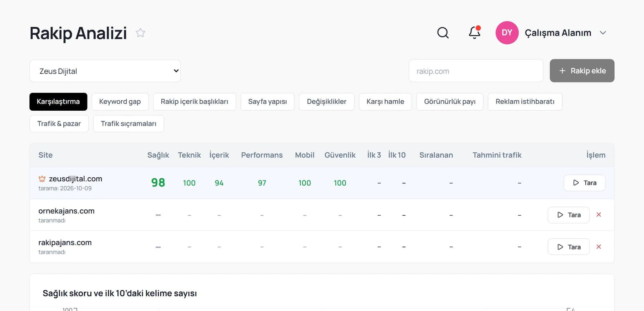The width and height of the screenshot is (644, 311).
Task: Click Tara for ornekajans.com
Action: (x=569, y=215)
